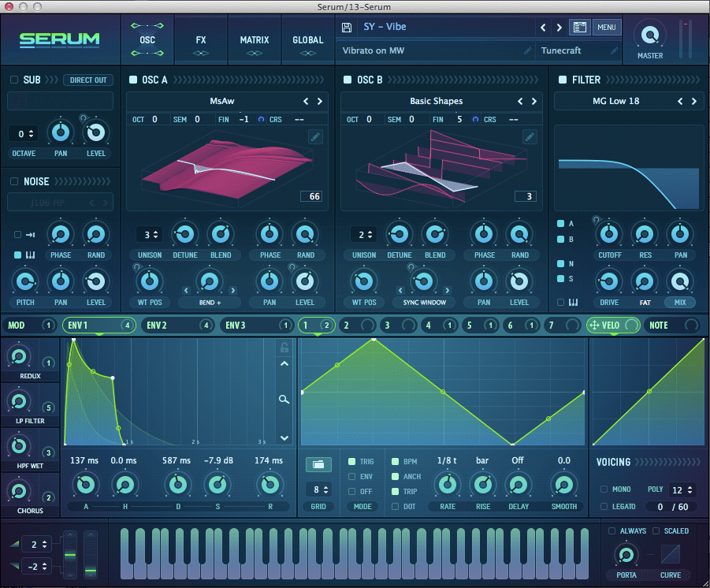Click OSC A wavetable edit pencil icon
The height and width of the screenshot is (588, 710).
(316, 136)
